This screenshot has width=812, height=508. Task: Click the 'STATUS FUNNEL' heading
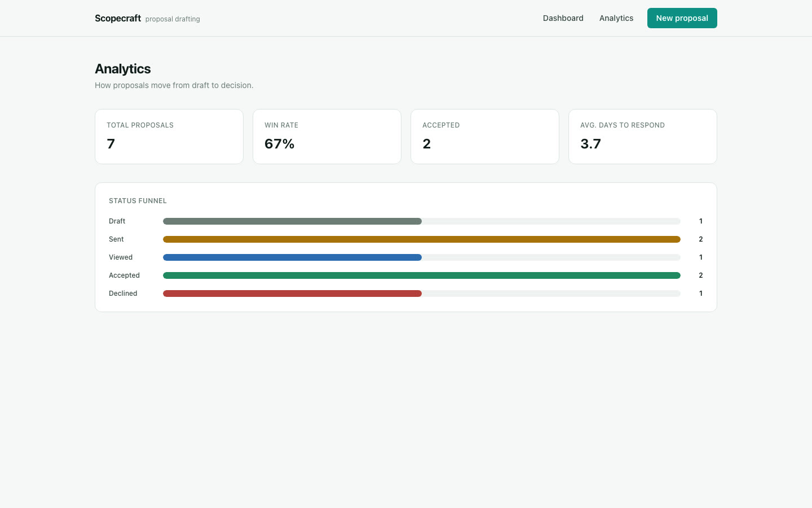[x=138, y=201]
